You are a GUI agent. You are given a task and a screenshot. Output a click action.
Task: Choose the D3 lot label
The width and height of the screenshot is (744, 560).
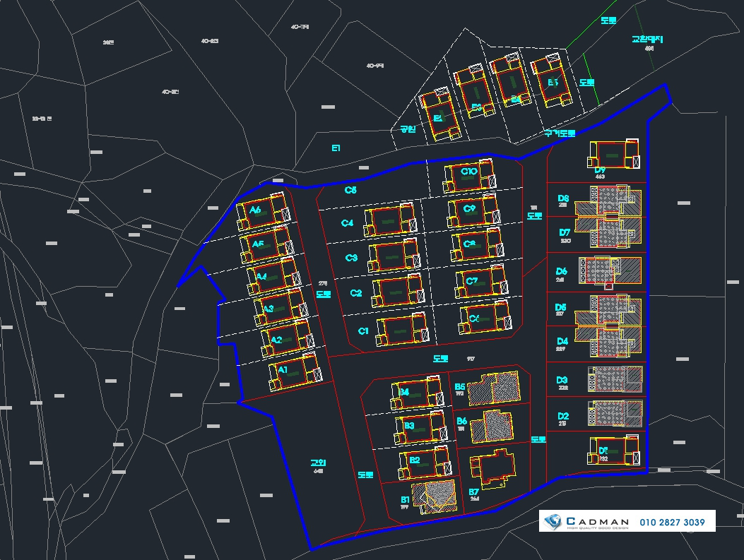(562, 381)
